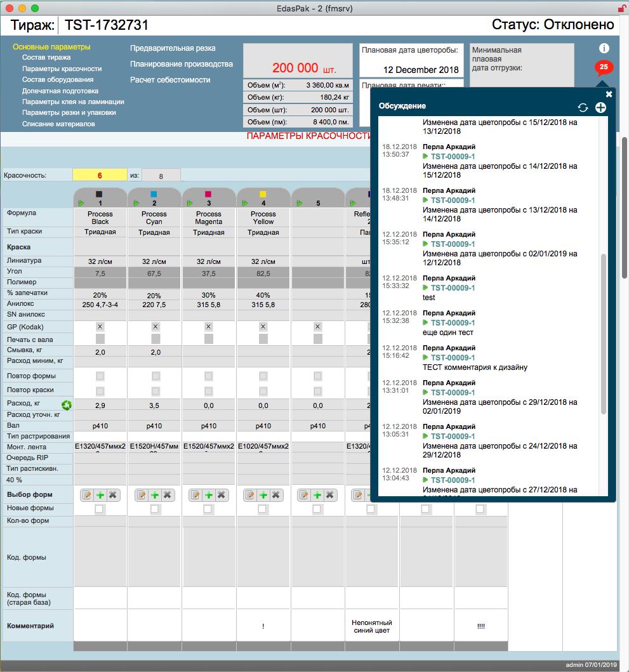Viewport: 629px width, 672px height.
Task: Edit form selection for ink column 1
Action: (86, 495)
